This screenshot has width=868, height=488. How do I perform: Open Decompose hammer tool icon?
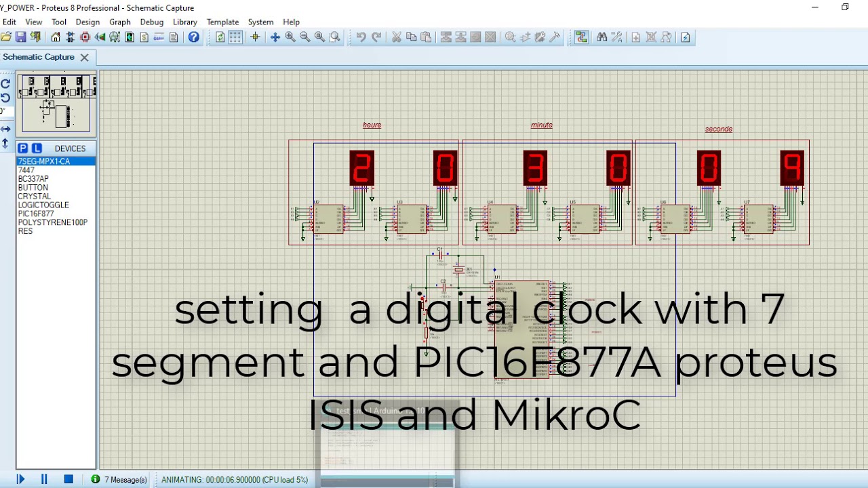pos(555,37)
